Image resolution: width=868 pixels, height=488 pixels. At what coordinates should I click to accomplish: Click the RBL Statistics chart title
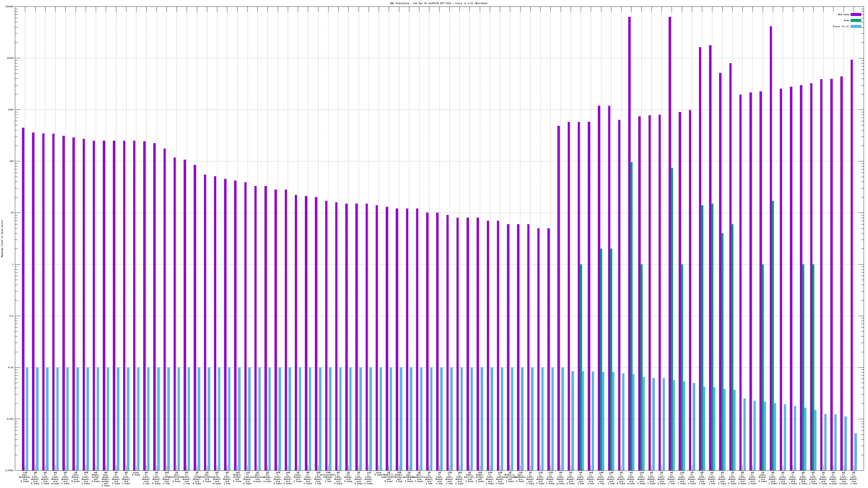tap(439, 3)
